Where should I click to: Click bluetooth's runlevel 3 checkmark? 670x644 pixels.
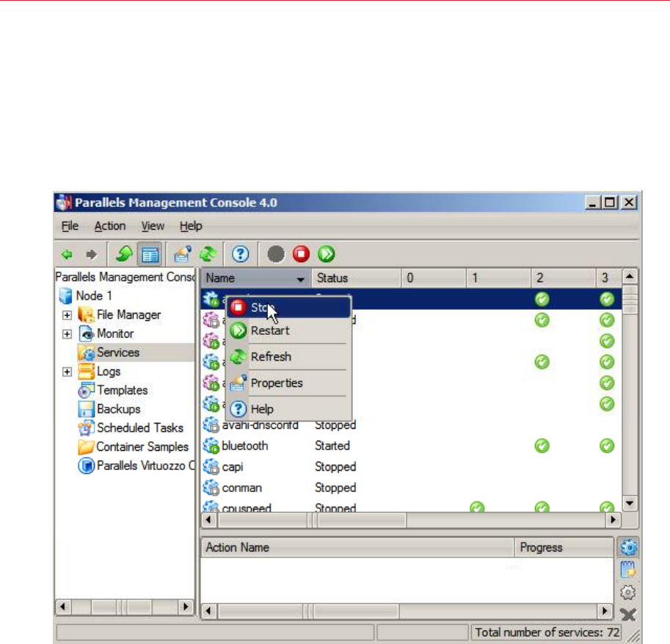[607, 446]
